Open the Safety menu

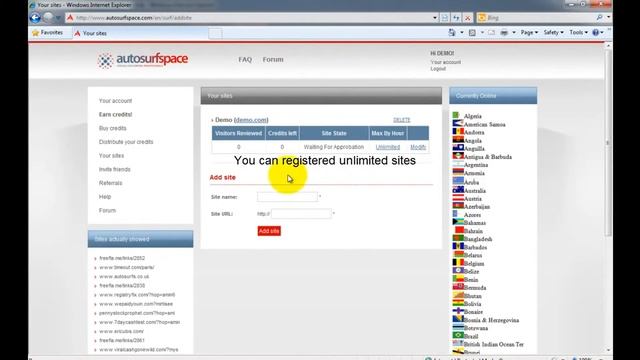tap(553, 32)
